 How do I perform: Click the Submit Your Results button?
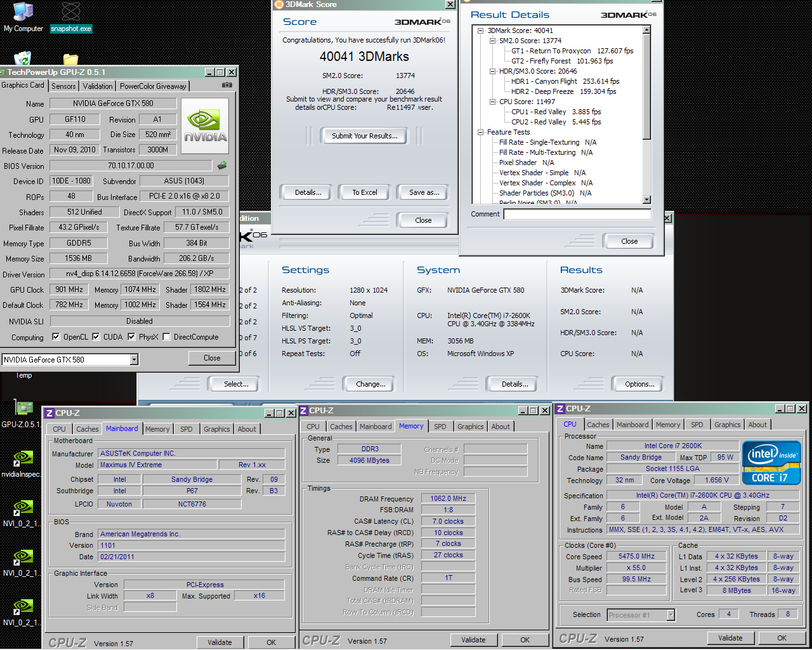tap(364, 136)
